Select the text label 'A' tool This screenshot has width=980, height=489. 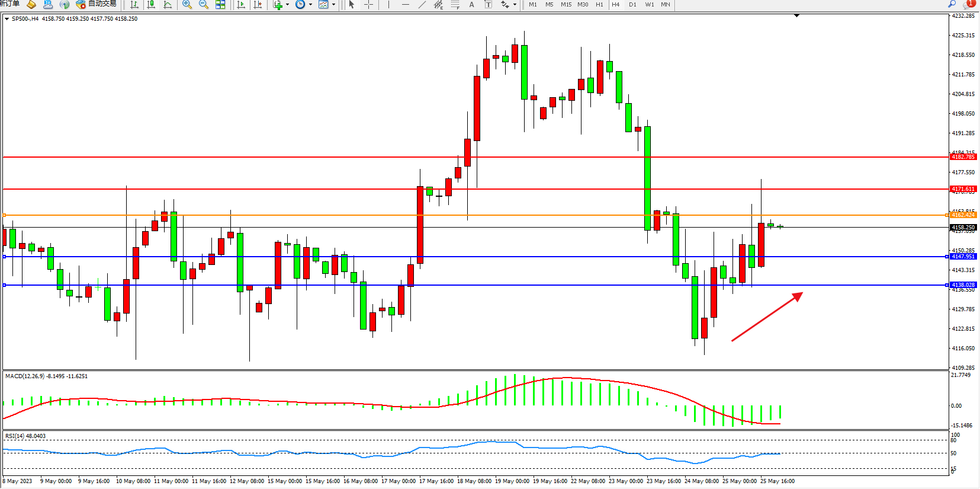[x=471, y=5]
